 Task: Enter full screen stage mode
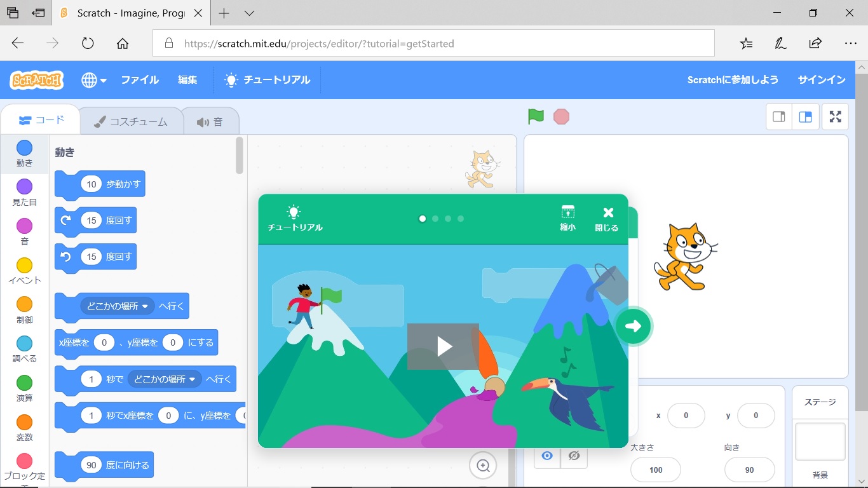(x=836, y=117)
